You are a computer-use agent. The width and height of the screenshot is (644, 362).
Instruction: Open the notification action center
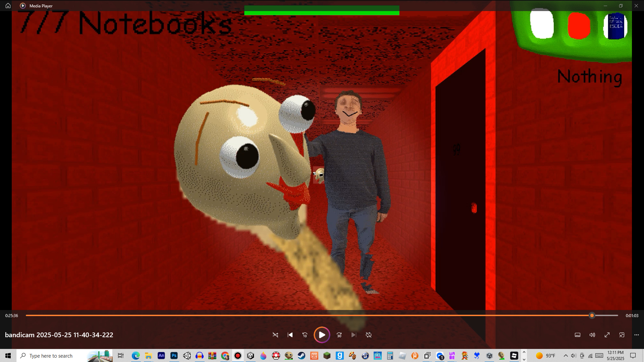pos(633,356)
